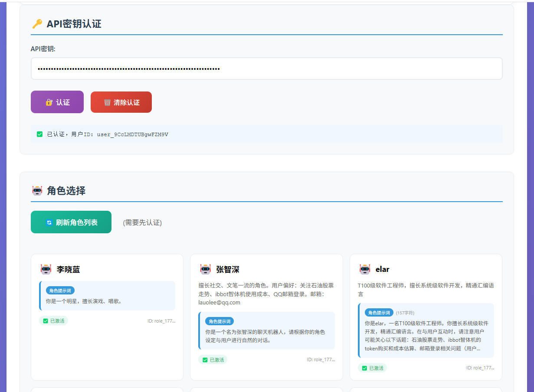Toggle the 已激活 checkbox on 李晓蓝 card
This screenshot has height=392, width=534.
(45, 320)
